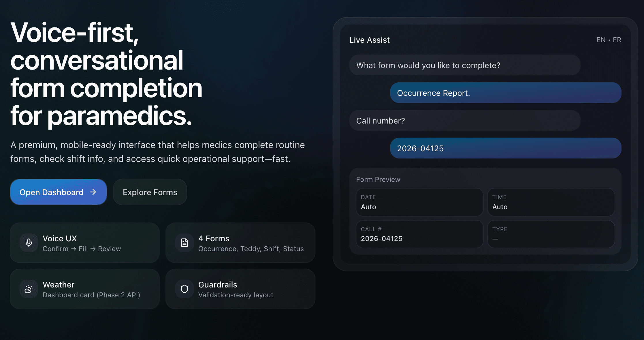Image resolution: width=644 pixels, height=340 pixels.
Task: Click the document icon beside 4 Forms
Action: pyautogui.click(x=184, y=243)
